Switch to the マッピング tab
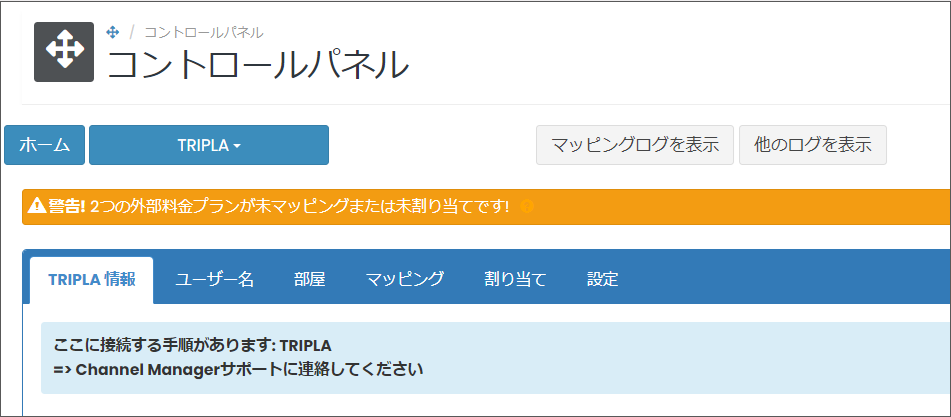Image resolution: width=951 pixels, height=417 pixels. coord(405,279)
